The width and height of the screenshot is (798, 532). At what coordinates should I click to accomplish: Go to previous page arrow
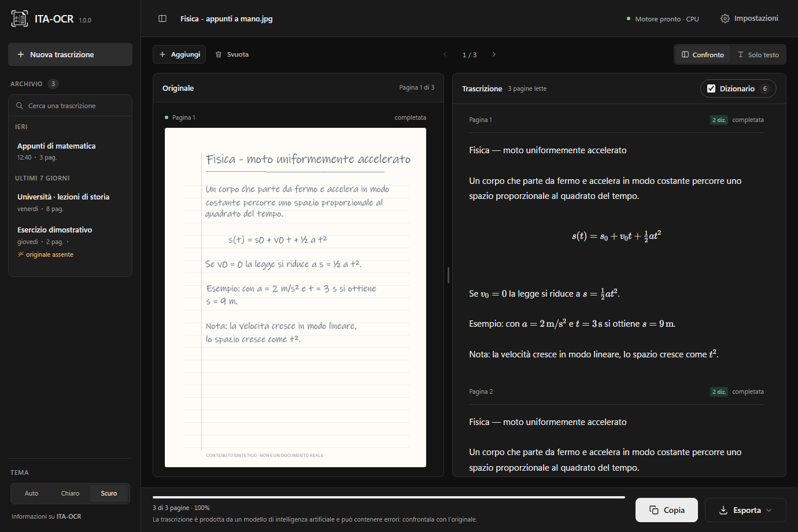click(x=445, y=54)
